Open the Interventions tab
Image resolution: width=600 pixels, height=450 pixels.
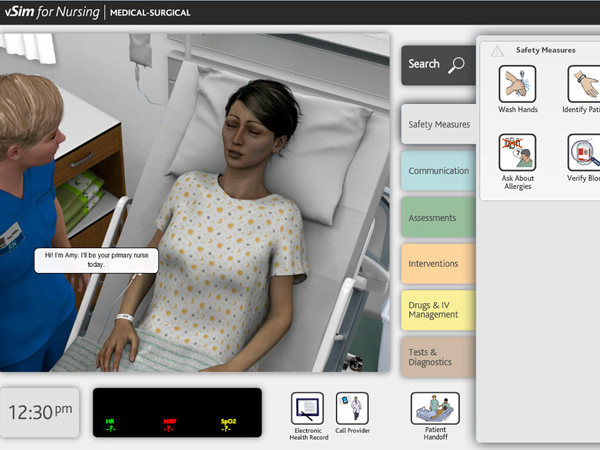click(438, 264)
